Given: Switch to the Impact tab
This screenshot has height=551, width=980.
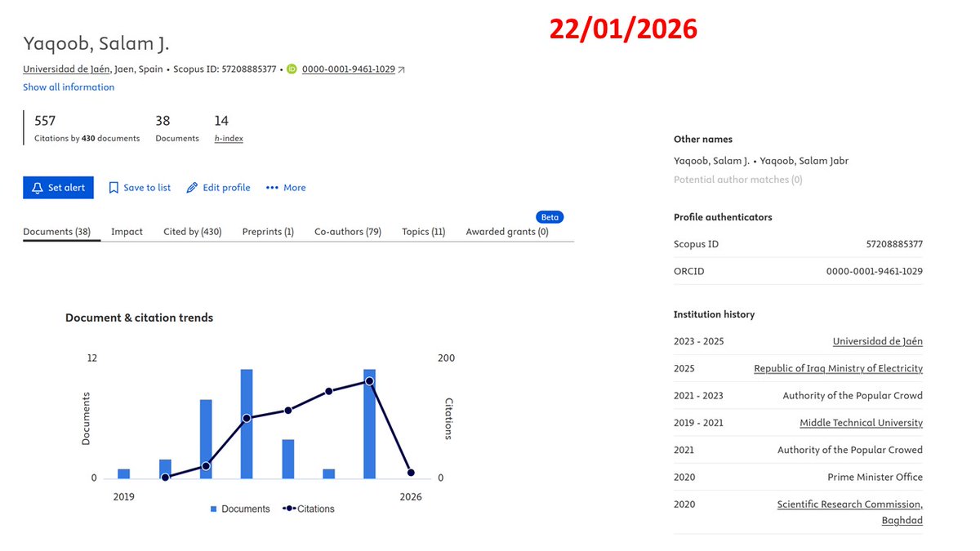Looking at the screenshot, I should [127, 232].
